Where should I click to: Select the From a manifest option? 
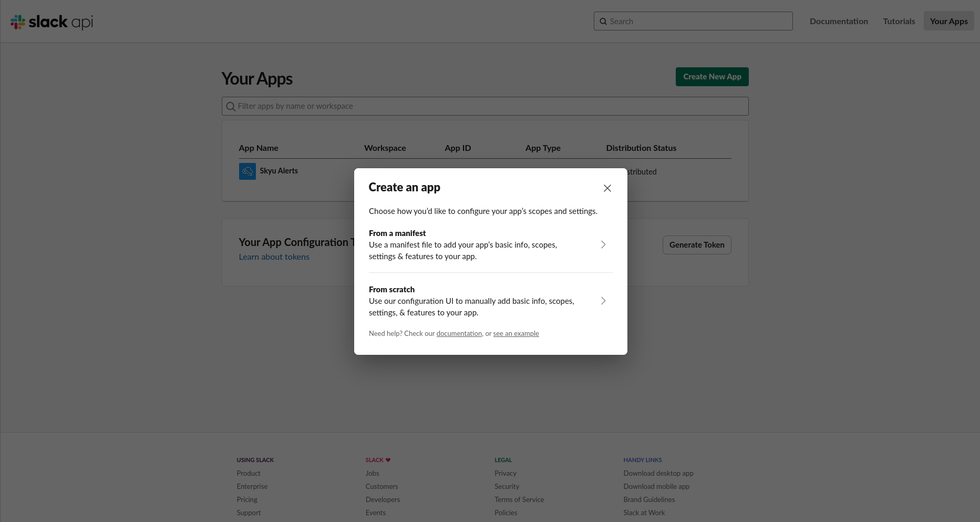[x=490, y=245]
